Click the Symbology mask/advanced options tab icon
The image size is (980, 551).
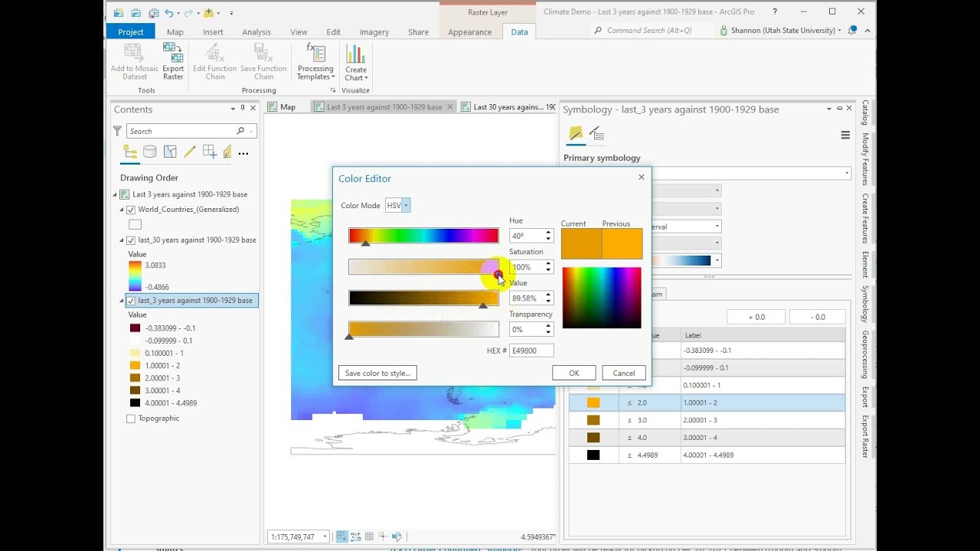tap(596, 134)
